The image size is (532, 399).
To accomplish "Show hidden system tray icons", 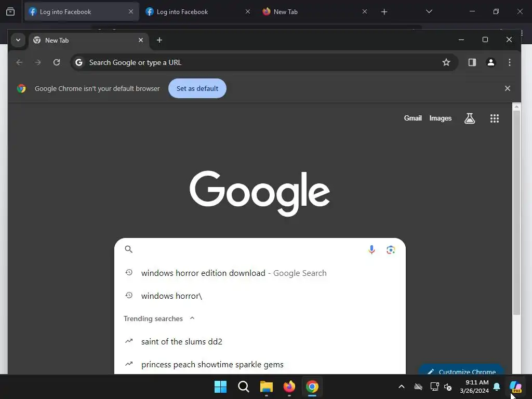I will pyautogui.click(x=402, y=387).
